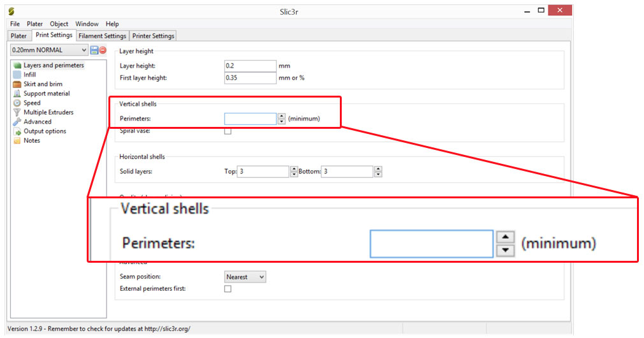The image size is (644, 338).
Task: Open the Advanced settings page
Action: (38, 122)
